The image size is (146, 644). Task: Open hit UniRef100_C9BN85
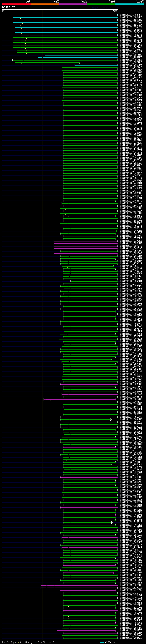(131, 635)
